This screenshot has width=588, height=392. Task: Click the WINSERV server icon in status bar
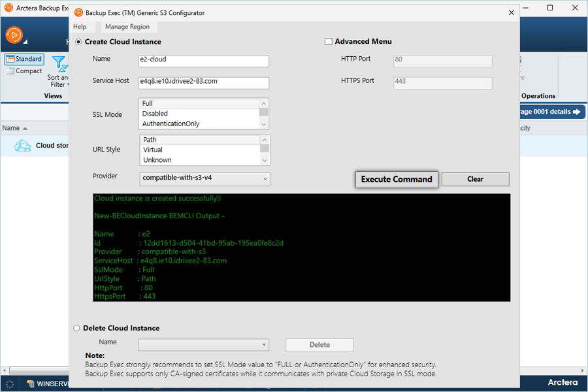point(31,384)
